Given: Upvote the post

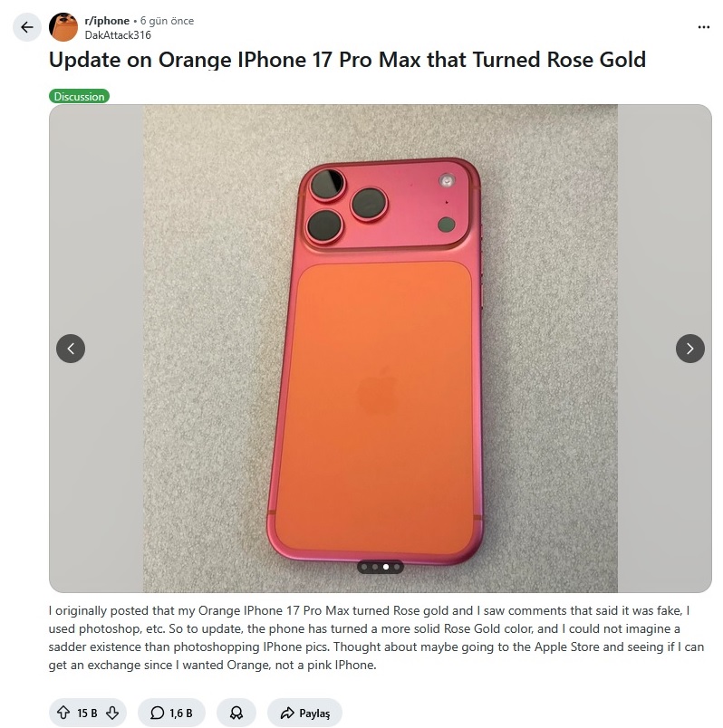Looking at the screenshot, I should (63, 713).
